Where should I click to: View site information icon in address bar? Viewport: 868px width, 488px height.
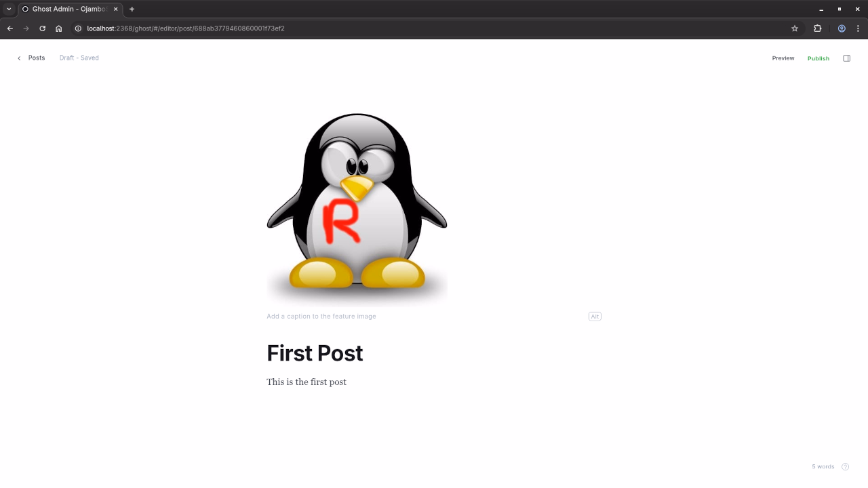[78, 28]
